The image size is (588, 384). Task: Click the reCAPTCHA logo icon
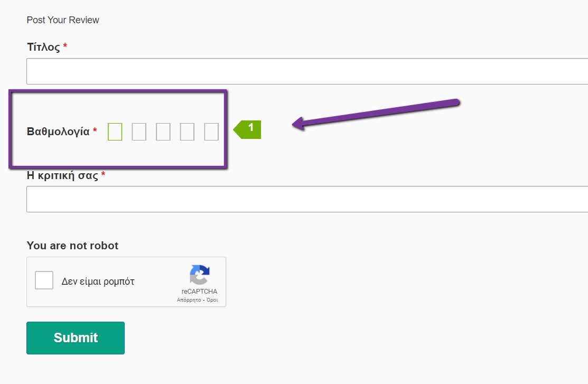point(200,275)
